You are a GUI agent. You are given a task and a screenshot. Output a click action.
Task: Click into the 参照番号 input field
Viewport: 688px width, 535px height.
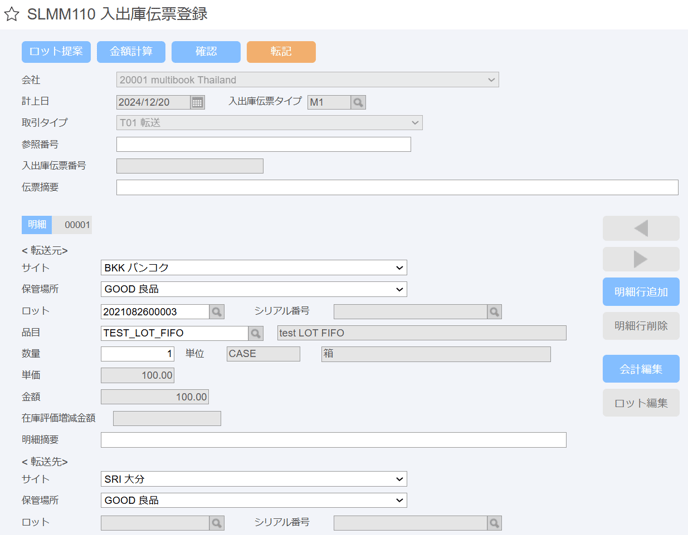[x=263, y=144]
